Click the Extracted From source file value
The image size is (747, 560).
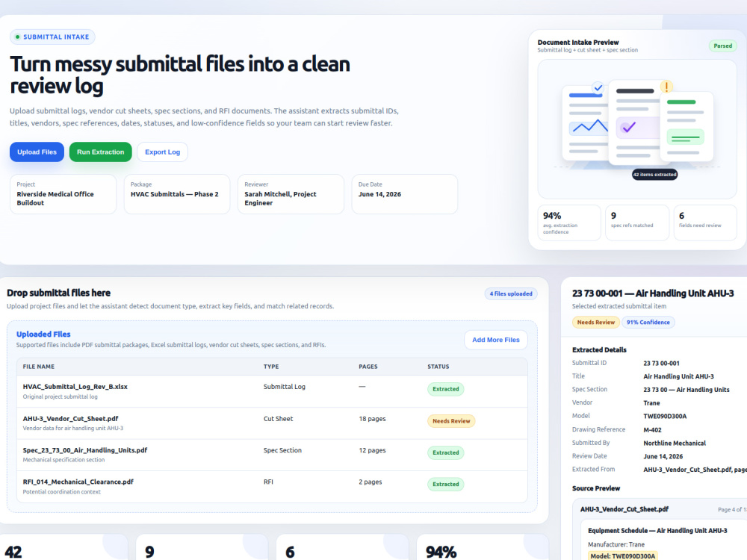695,470
